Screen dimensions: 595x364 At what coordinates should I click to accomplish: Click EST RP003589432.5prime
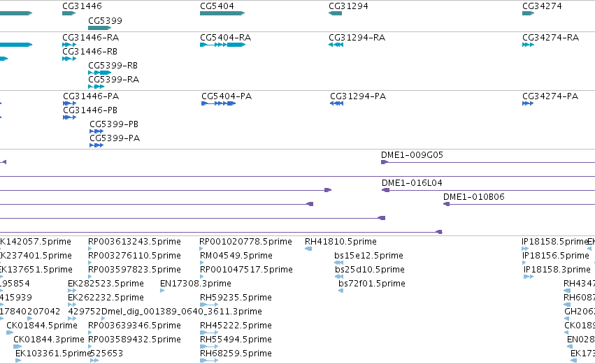tap(135, 340)
